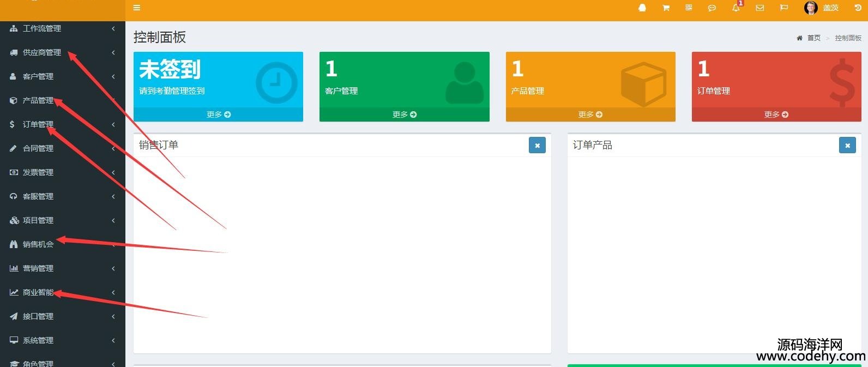
Task: Open 销售机会 sidebar menu
Action: tap(63, 244)
